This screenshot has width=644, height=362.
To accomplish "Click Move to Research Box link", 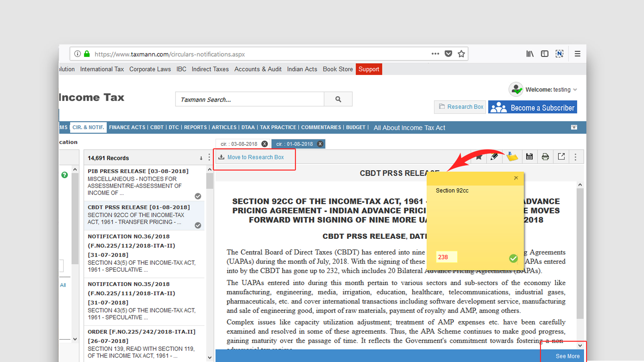I will tap(255, 157).
